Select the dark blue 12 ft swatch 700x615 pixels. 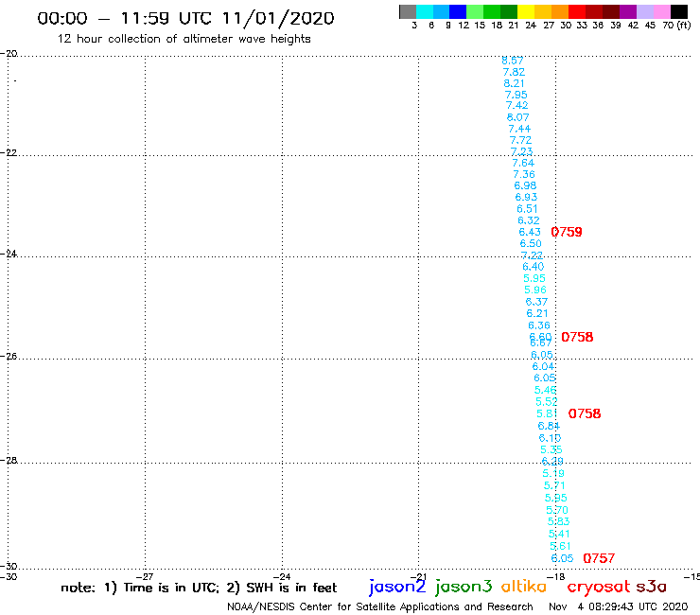point(458,11)
